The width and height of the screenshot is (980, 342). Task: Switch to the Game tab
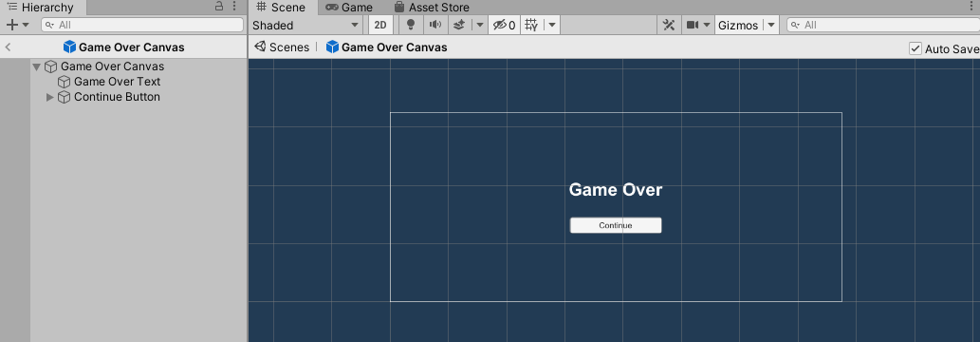349,8
